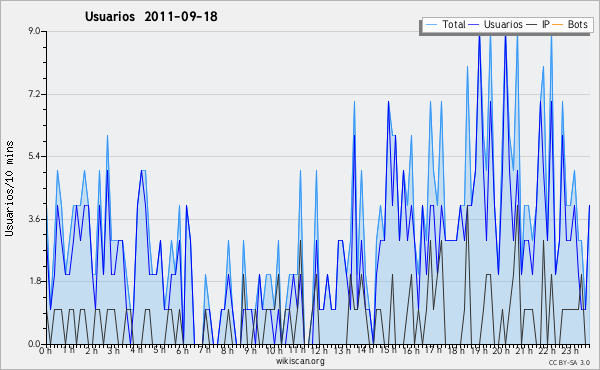Click the '21 h' x-axis label
The image size is (600, 370).
coord(524,351)
